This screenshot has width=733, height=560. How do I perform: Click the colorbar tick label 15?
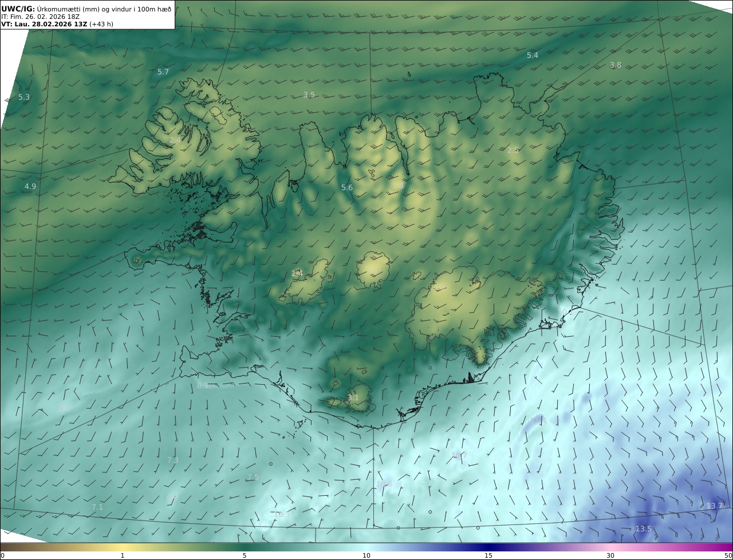pos(488,555)
